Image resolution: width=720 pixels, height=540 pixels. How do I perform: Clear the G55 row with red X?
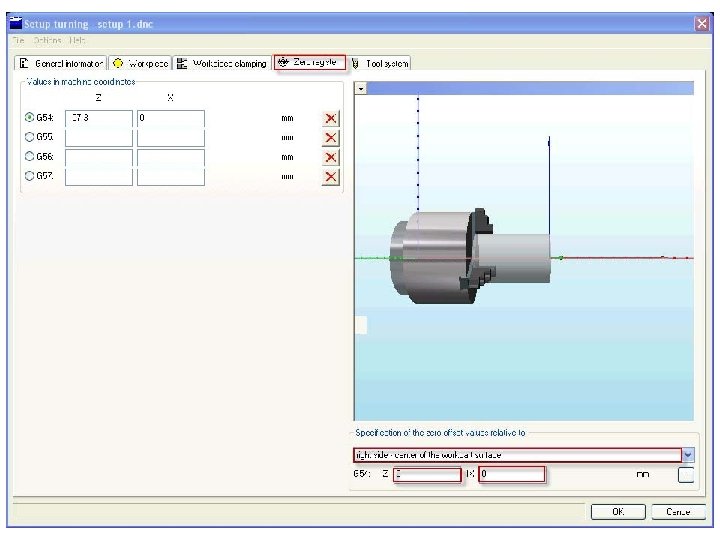click(x=331, y=138)
